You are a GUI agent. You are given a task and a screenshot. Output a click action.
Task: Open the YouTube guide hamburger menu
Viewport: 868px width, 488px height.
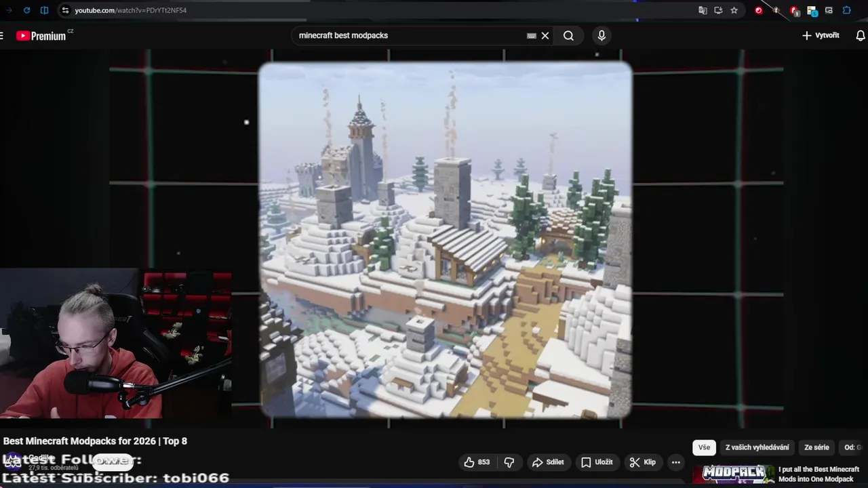[x=2, y=36]
